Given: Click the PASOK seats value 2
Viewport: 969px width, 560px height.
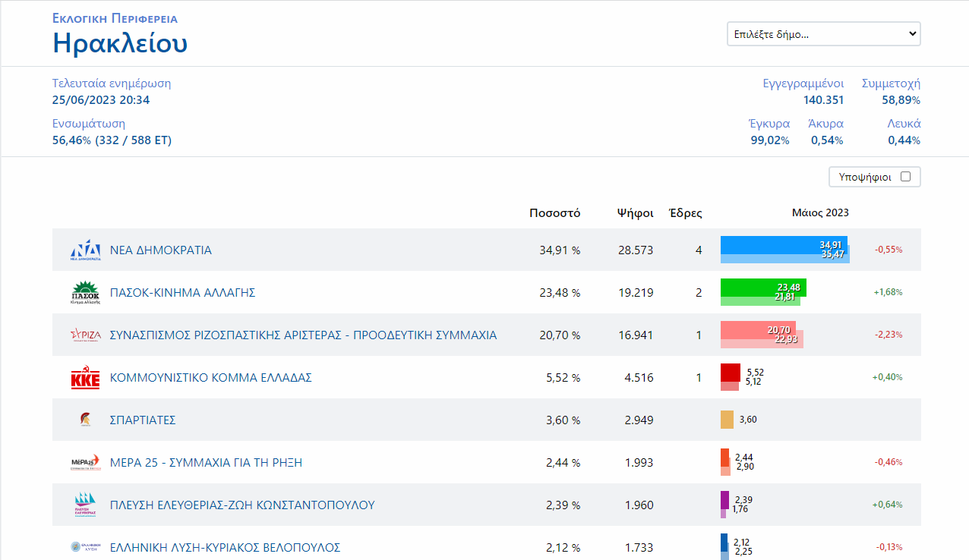Looking at the screenshot, I should point(699,293).
